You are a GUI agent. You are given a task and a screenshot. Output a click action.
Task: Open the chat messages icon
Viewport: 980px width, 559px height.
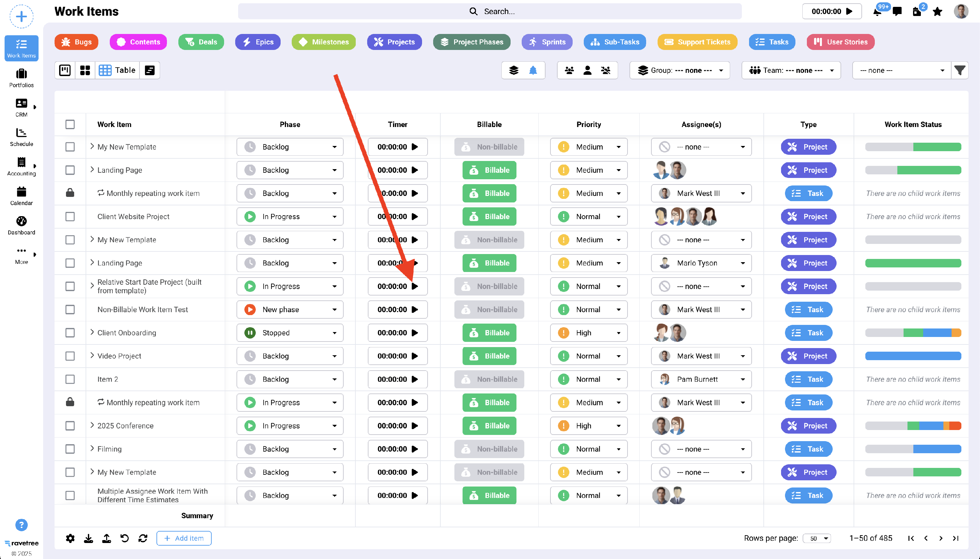pos(897,11)
